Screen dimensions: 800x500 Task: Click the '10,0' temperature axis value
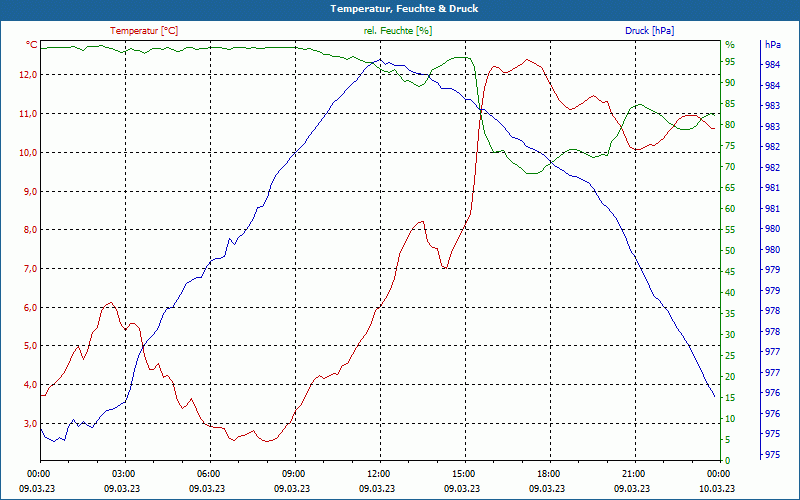coord(29,153)
